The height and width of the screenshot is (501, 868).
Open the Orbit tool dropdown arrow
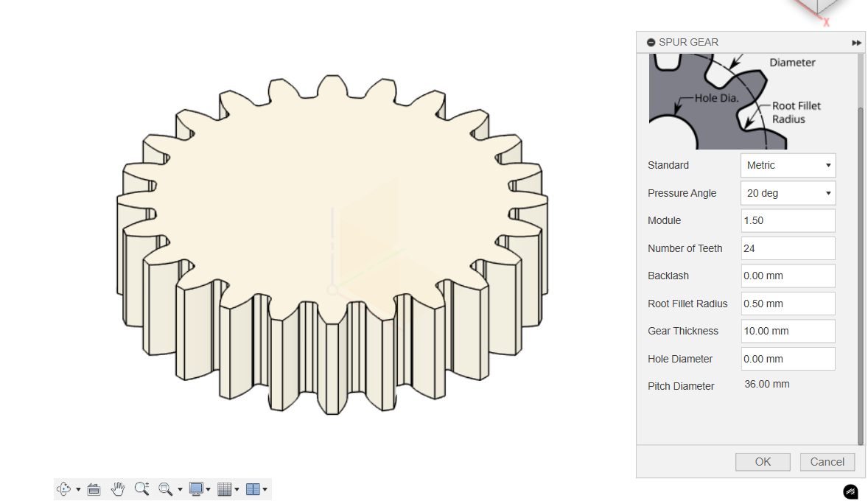(x=78, y=490)
